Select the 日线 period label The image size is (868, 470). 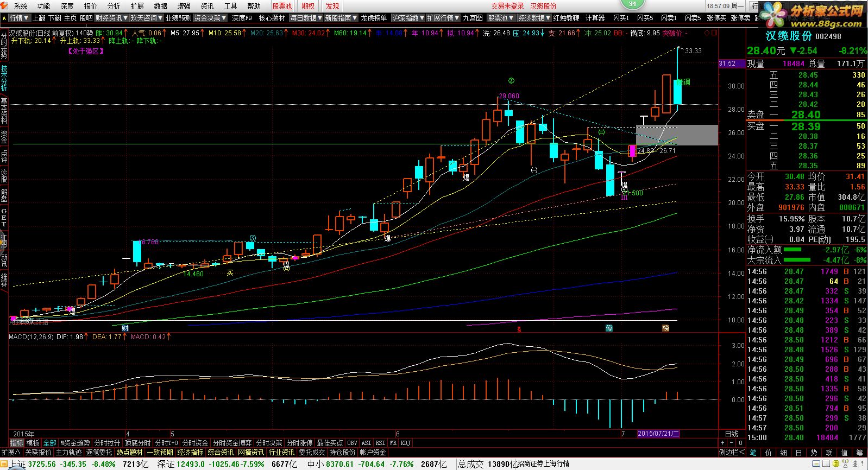click(732, 434)
